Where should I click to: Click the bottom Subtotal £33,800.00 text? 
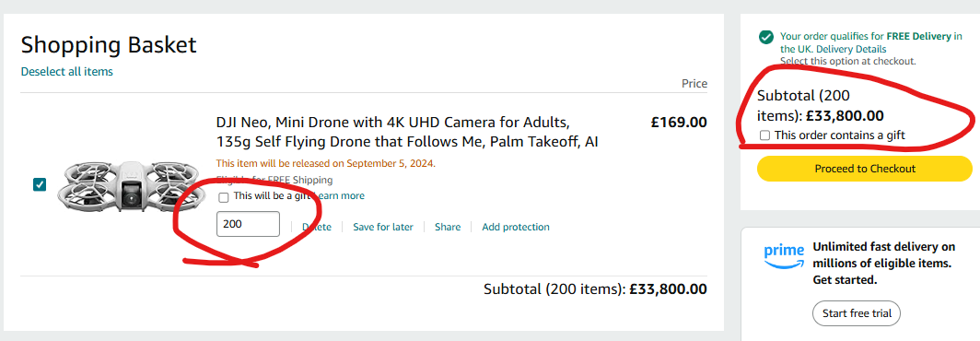tap(595, 289)
